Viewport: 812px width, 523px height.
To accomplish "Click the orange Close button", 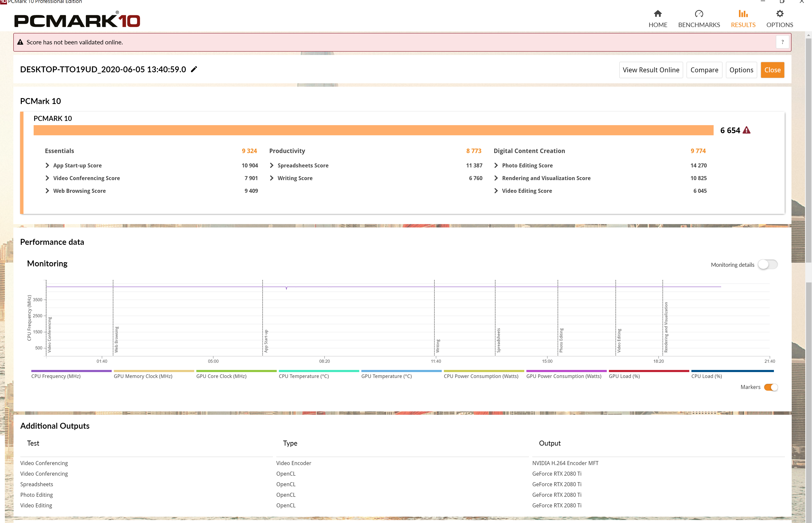I will (x=772, y=70).
